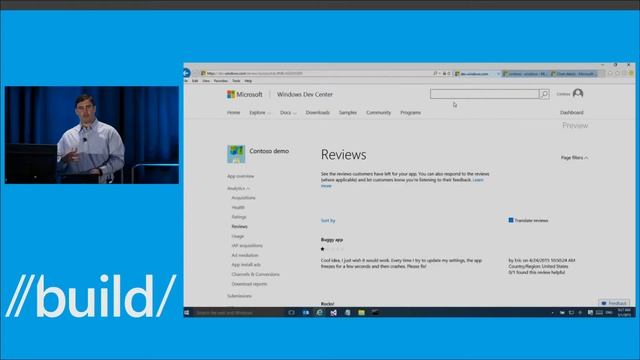Collapse the Analytics sidebar group

tap(238, 188)
